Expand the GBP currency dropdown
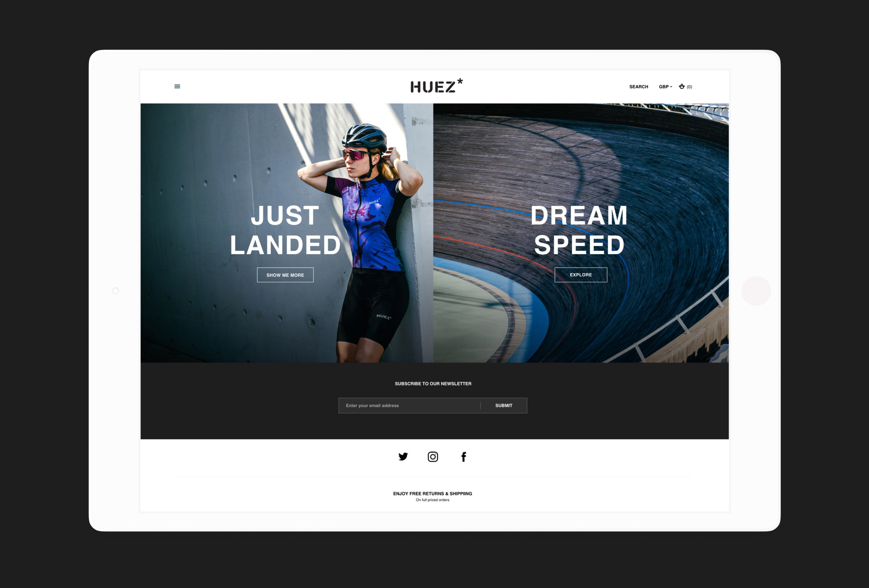 pos(665,87)
